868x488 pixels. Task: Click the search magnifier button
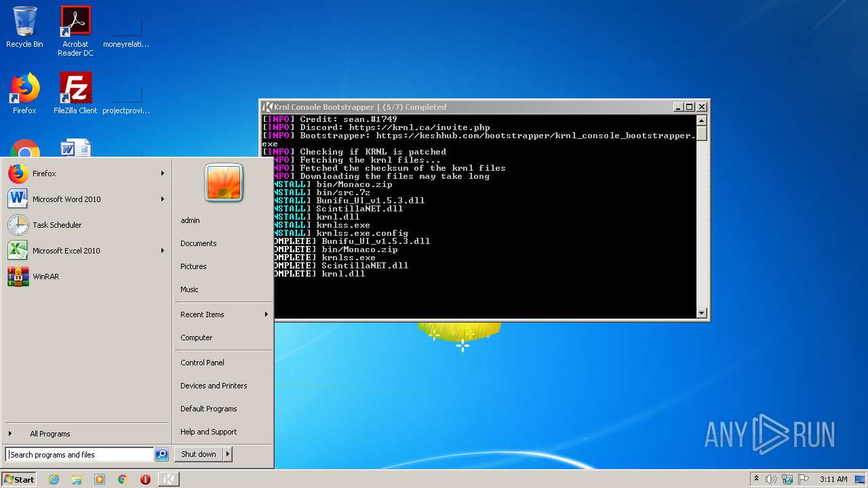[x=161, y=455]
